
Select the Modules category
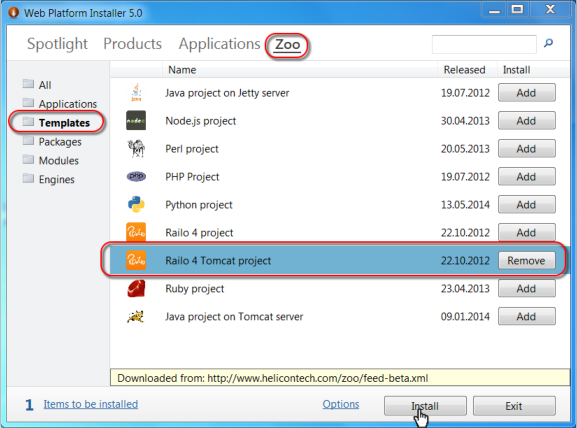[x=59, y=160]
